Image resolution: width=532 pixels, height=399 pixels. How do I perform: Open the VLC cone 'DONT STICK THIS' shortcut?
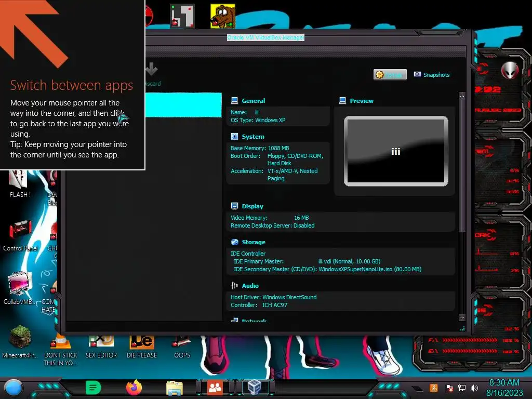[60, 350]
